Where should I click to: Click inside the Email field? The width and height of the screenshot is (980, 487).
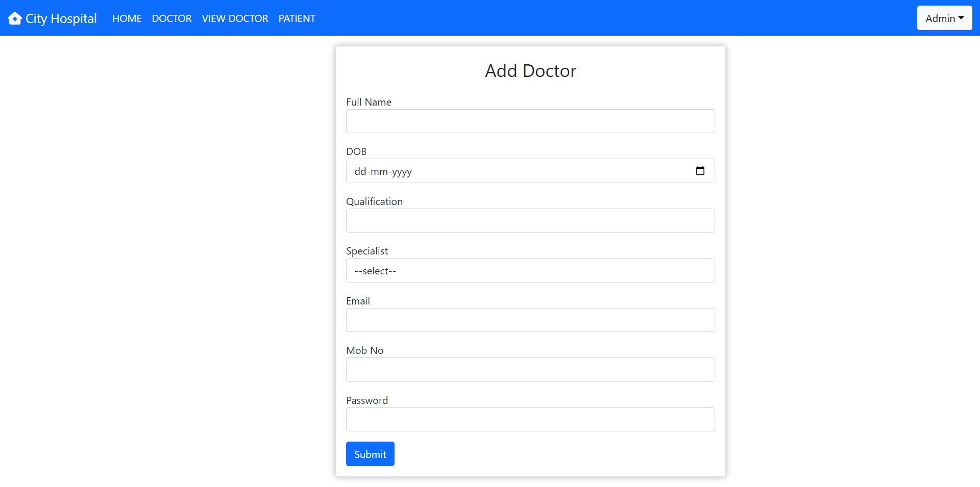530,320
